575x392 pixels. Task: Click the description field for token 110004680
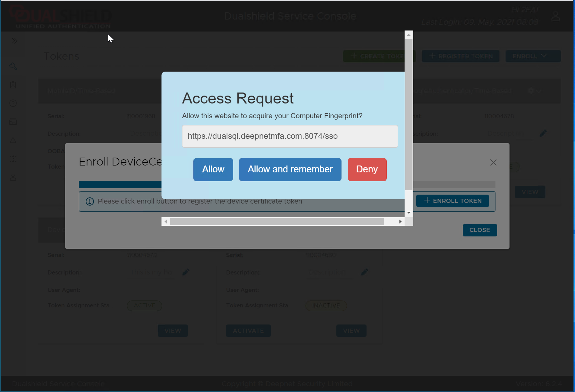330,272
